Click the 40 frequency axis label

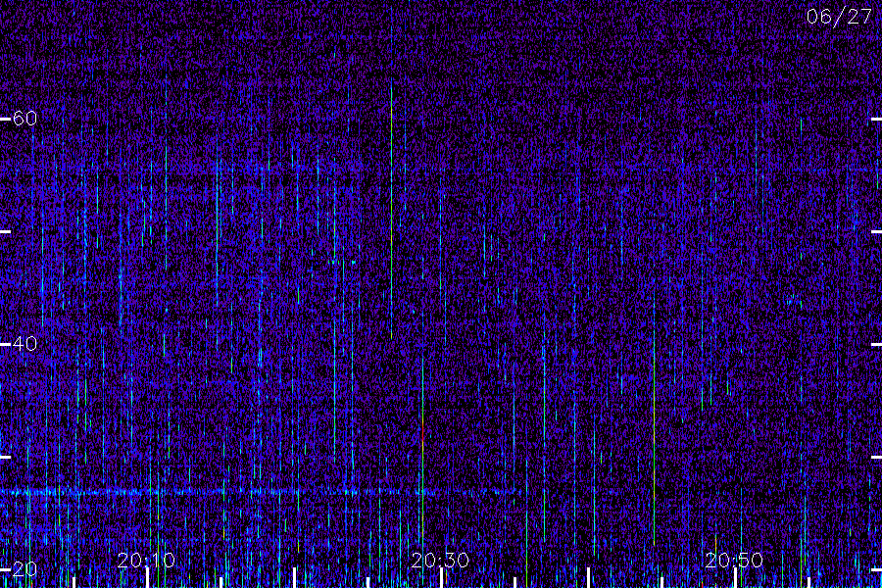(x=24, y=343)
